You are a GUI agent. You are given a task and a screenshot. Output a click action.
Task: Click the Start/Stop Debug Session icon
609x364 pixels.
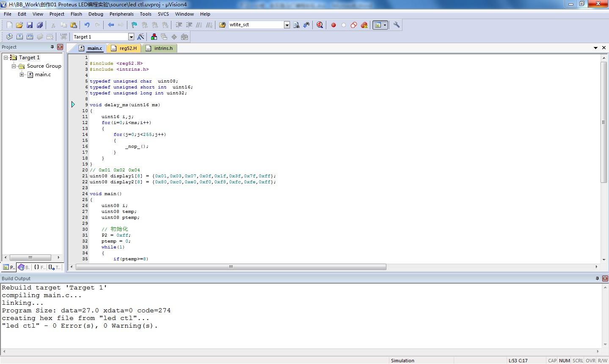(320, 25)
